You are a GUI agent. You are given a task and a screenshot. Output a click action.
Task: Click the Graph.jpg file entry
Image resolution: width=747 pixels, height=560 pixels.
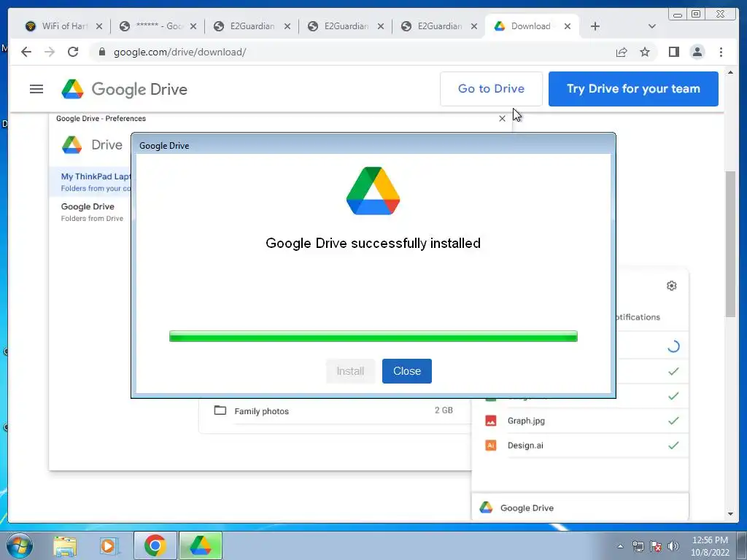(581, 421)
